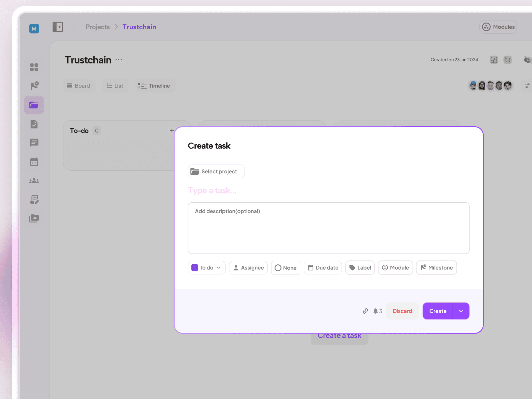
Task: Open the milestones flag icon in sidebar
Action: coord(34,86)
